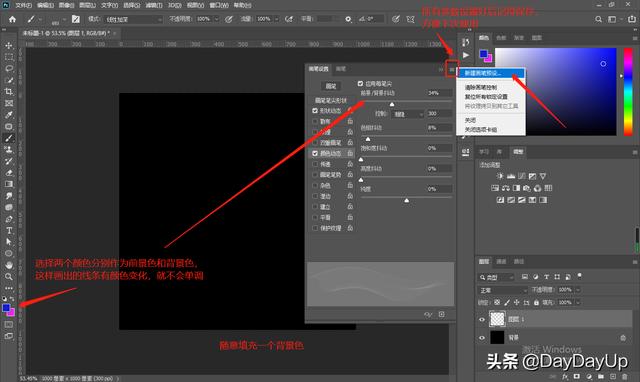This screenshot has width=640, height=382.
Task: Open the Window menu
Action: [x=219, y=5]
